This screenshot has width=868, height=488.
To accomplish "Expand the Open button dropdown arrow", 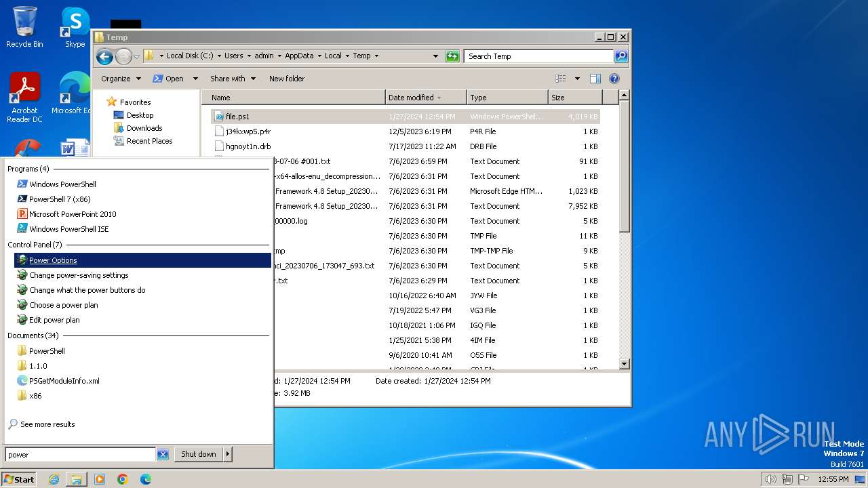I will pyautogui.click(x=195, y=79).
